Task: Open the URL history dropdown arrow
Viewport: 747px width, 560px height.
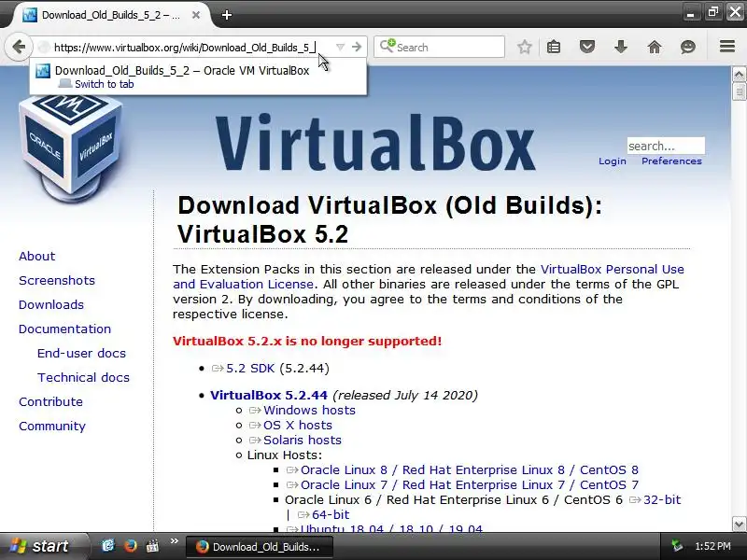Action: coord(340,48)
